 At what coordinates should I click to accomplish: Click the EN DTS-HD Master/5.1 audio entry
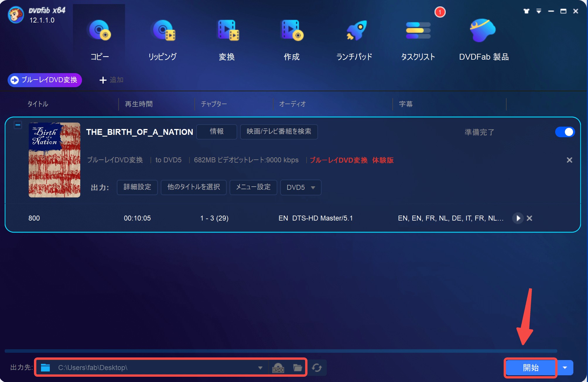click(x=316, y=218)
